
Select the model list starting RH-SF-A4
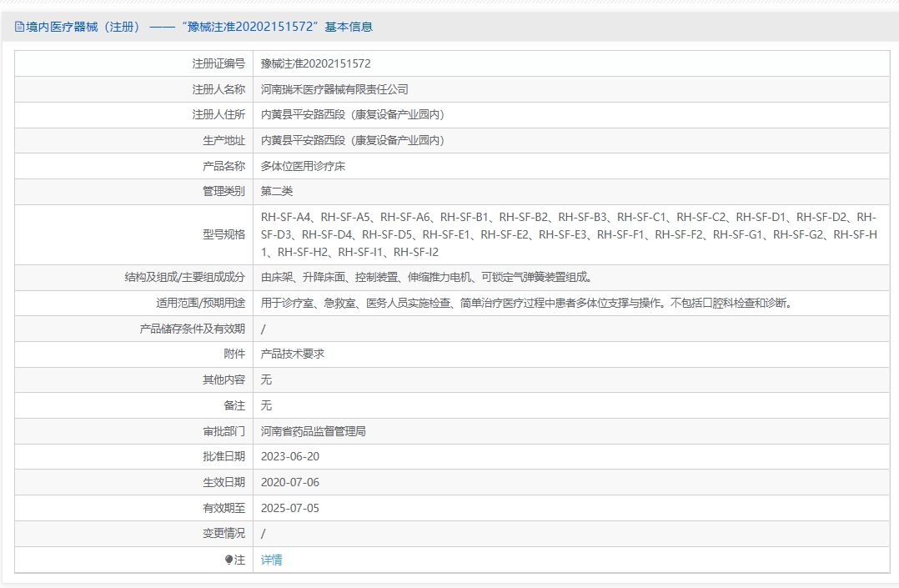(569, 234)
